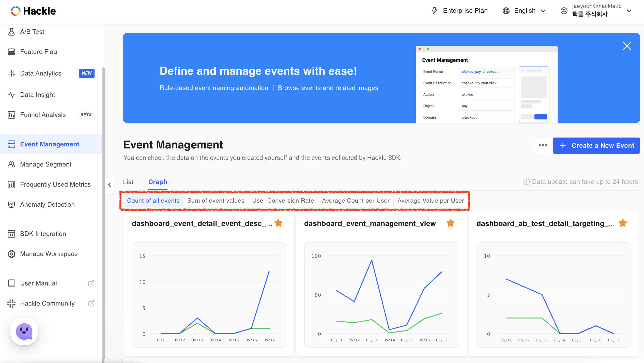Switch to the List tab

tap(128, 182)
